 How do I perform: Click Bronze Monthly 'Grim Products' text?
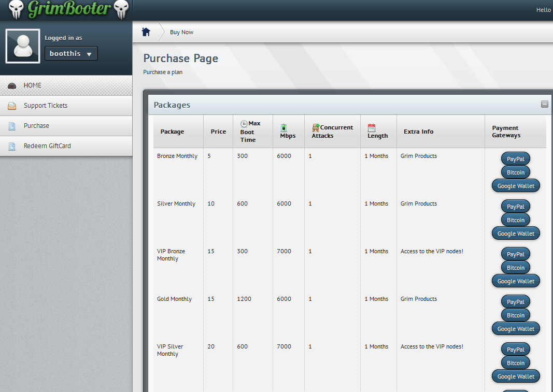[419, 156]
